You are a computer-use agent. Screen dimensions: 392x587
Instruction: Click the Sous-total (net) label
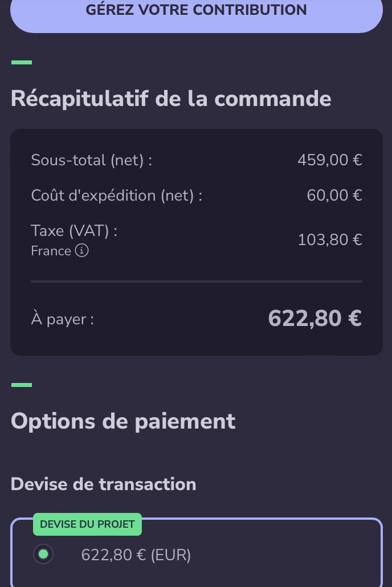tap(92, 160)
